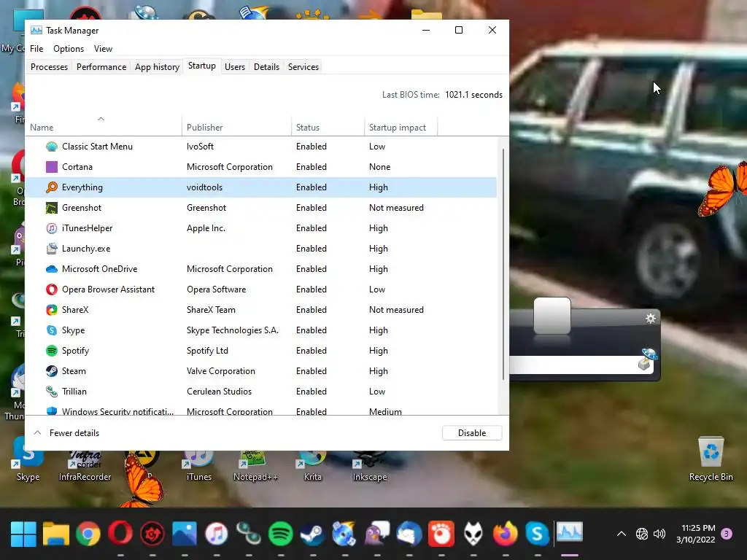Click the Classic Start Menu shell icon
This screenshot has width=747, height=560.
[x=52, y=147]
